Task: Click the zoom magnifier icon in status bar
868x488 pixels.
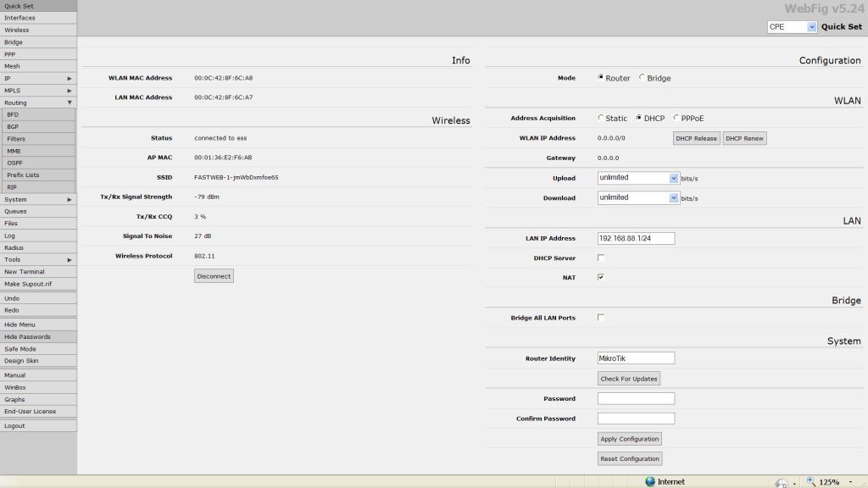Action: (x=811, y=482)
